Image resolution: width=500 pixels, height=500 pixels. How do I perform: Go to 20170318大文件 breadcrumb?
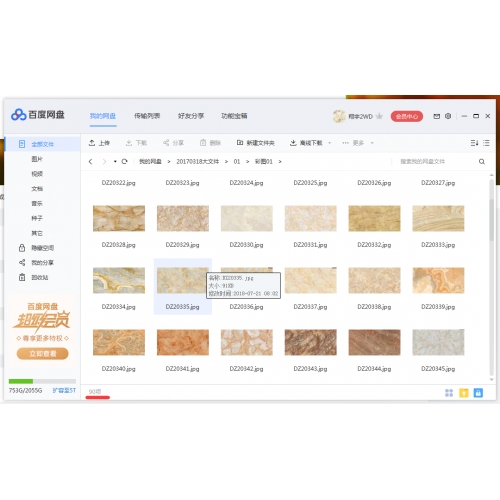pos(198,162)
